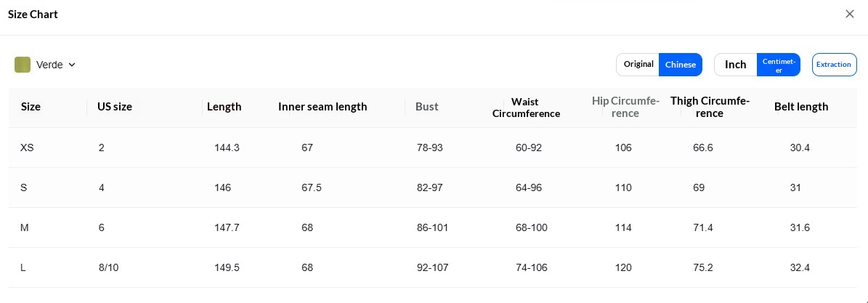This screenshot has height=303, width=868.
Task: Expand the Verde color dropdown arrow
Action: [71, 65]
